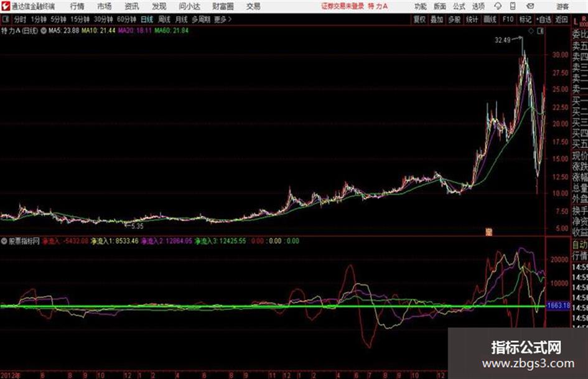Screen dimensions: 588x379
Task: Click the MA20: 18.11 label
Action: tap(135, 30)
